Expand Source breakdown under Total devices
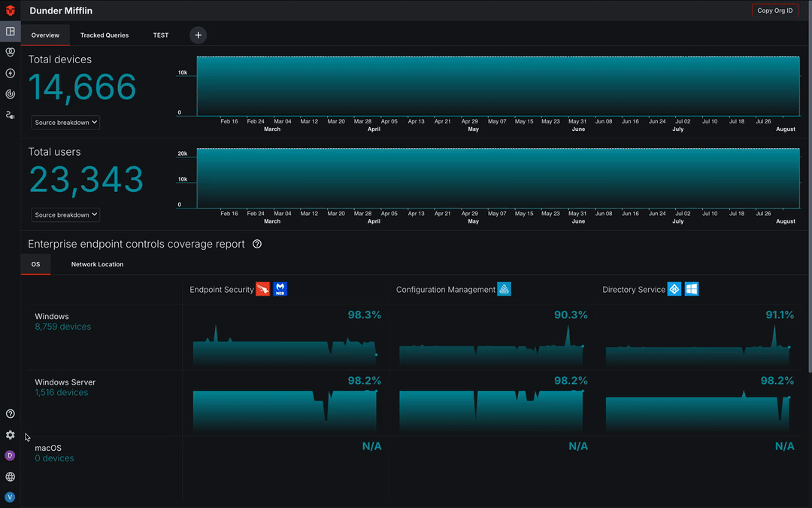Viewport: 812px width, 508px height. tap(65, 123)
